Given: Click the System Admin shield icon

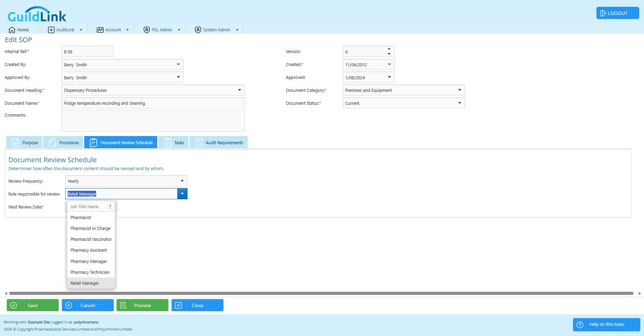Looking at the screenshot, I should click(x=198, y=30).
